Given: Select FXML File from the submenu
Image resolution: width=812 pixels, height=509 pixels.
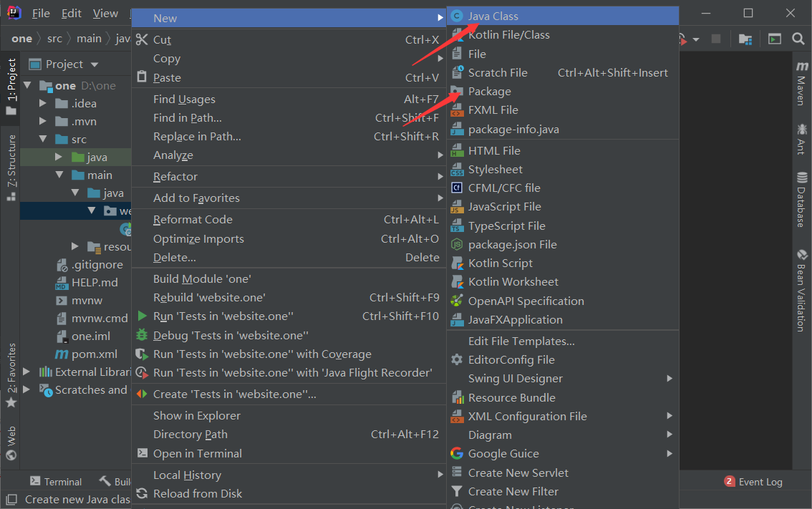Looking at the screenshot, I should [x=562, y=110].
